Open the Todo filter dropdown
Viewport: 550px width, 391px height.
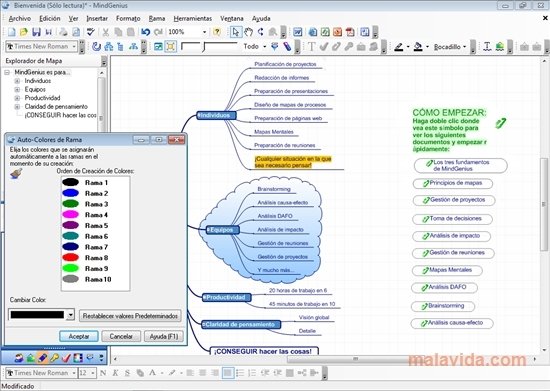pos(264,46)
